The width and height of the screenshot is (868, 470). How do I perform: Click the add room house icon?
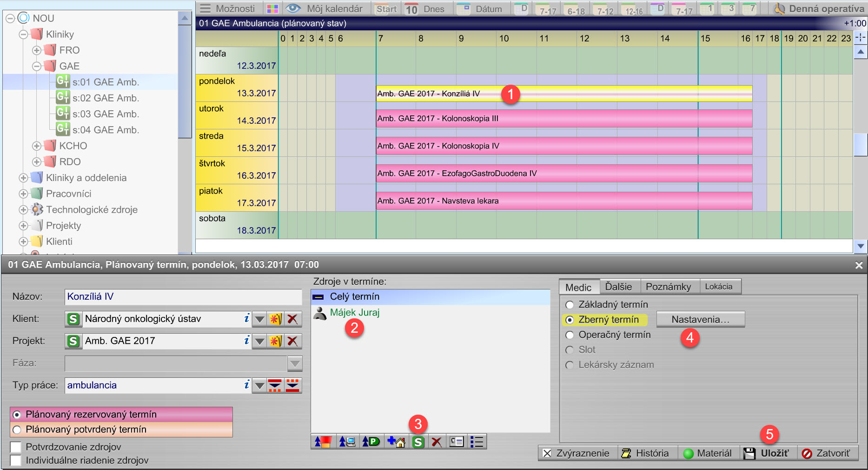pyautogui.click(x=396, y=442)
